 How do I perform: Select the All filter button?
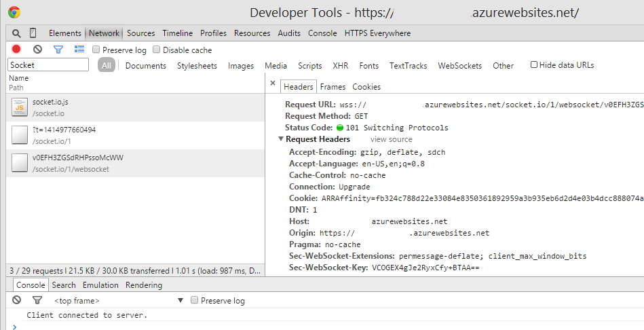point(107,65)
